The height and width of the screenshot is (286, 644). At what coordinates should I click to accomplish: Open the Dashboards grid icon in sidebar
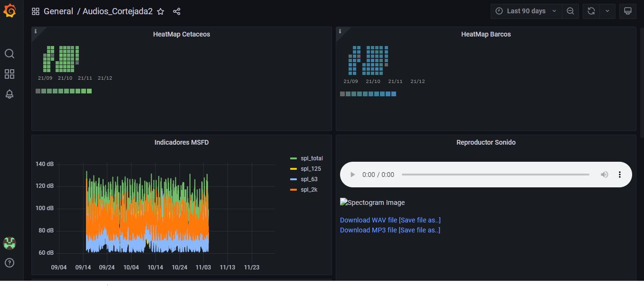click(9, 74)
